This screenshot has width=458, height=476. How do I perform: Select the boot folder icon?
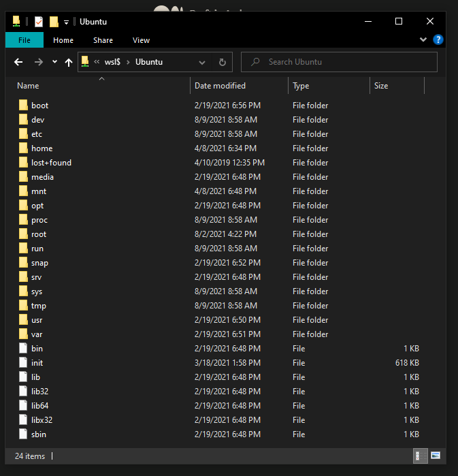click(23, 105)
